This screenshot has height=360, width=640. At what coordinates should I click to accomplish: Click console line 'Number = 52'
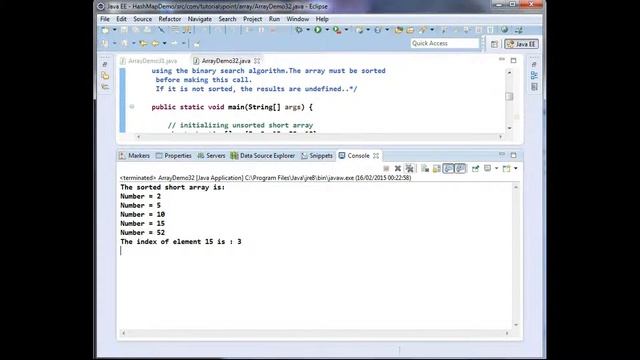click(142, 233)
